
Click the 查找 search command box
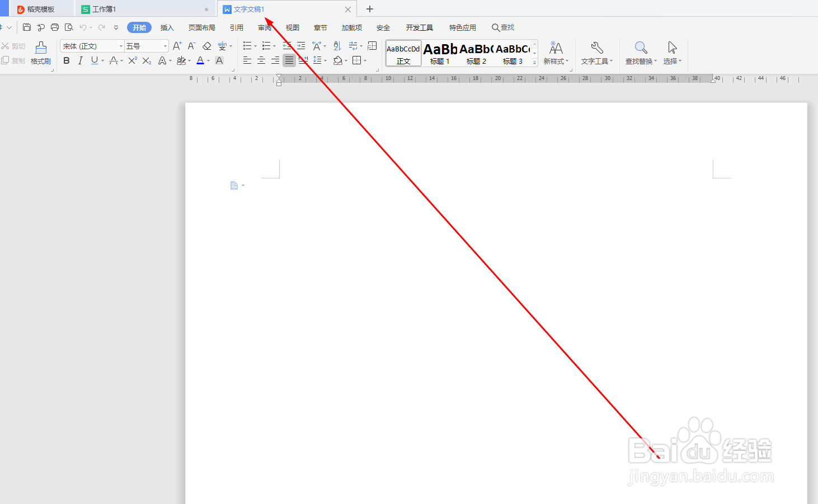click(x=503, y=27)
